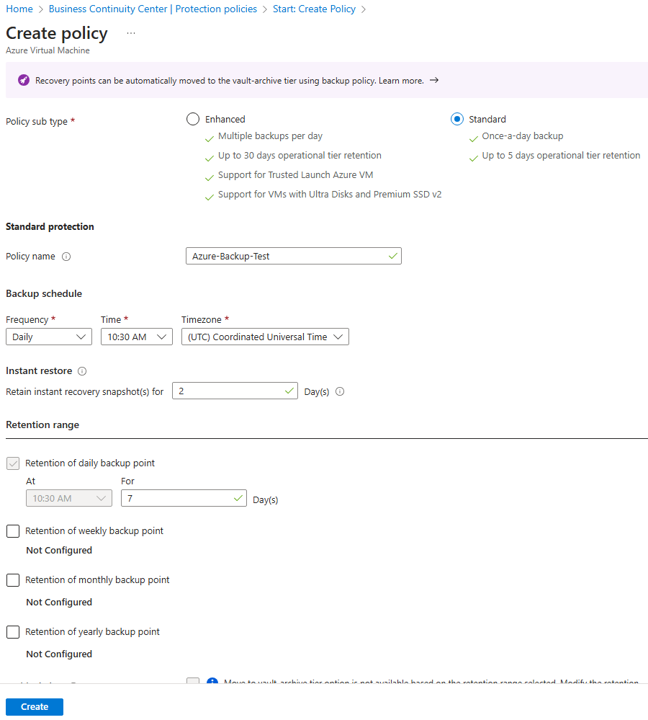Go to Home in the breadcrumb

pyautogui.click(x=19, y=9)
